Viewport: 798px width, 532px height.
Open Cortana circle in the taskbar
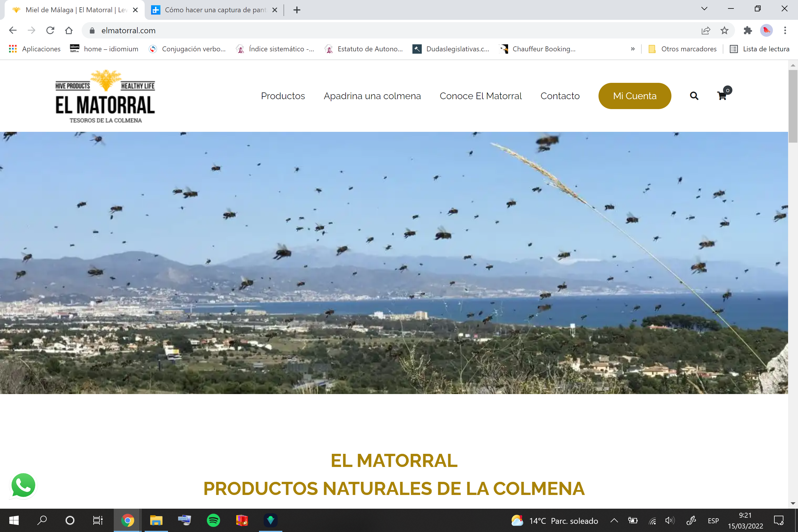coord(70,520)
